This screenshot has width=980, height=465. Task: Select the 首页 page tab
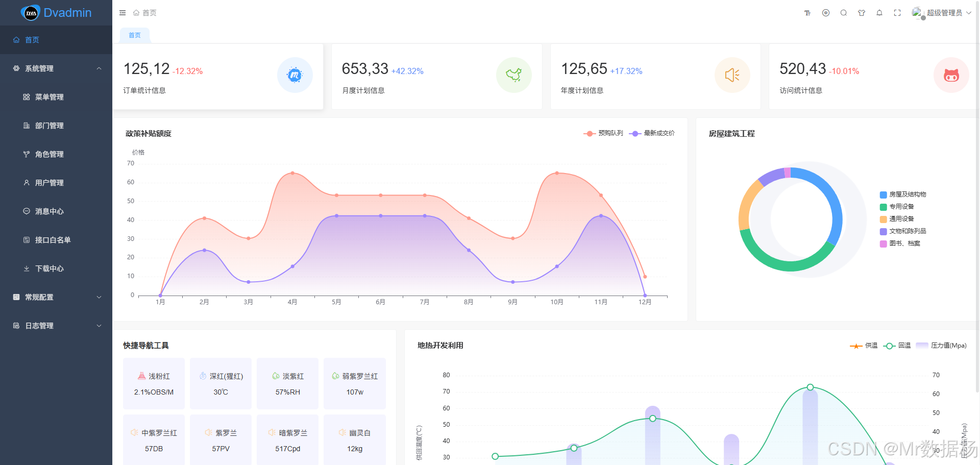click(135, 35)
